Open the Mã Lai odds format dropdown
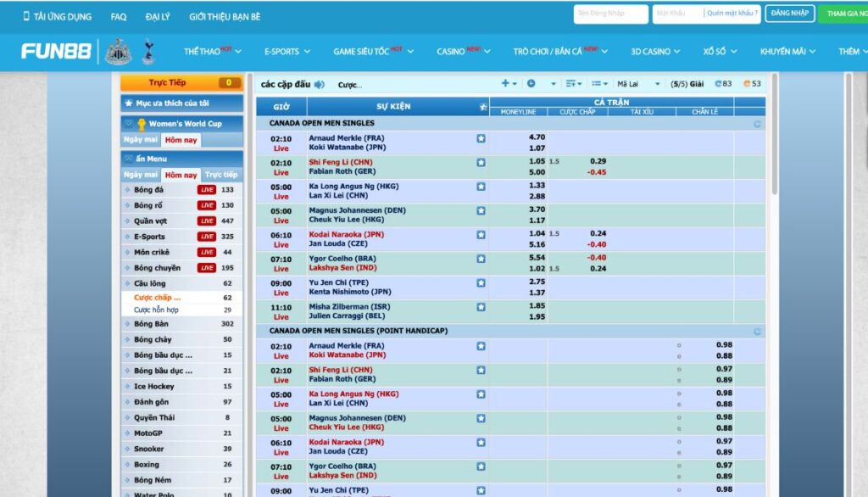Viewport: 868px width, 497px height. pyautogui.click(x=638, y=84)
